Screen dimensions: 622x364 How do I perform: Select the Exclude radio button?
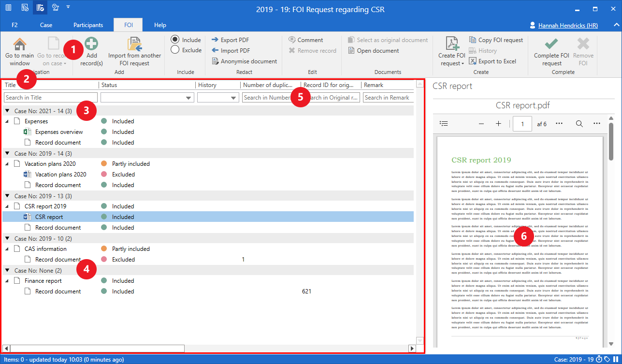click(175, 50)
